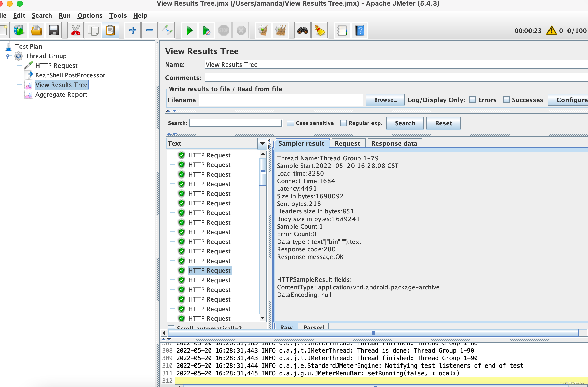Click the results list scroll-down arrow
This screenshot has width=588, height=387.
coord(263,318)
